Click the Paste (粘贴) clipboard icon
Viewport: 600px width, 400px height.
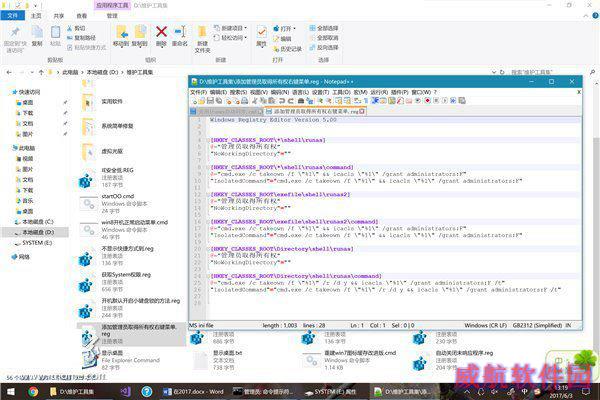pos(55,32)
